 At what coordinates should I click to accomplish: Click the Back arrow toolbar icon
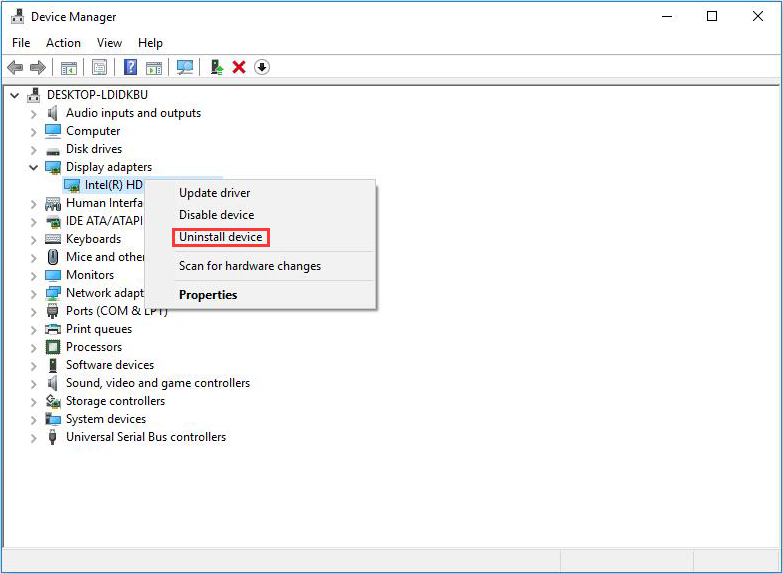click(15, 67)
